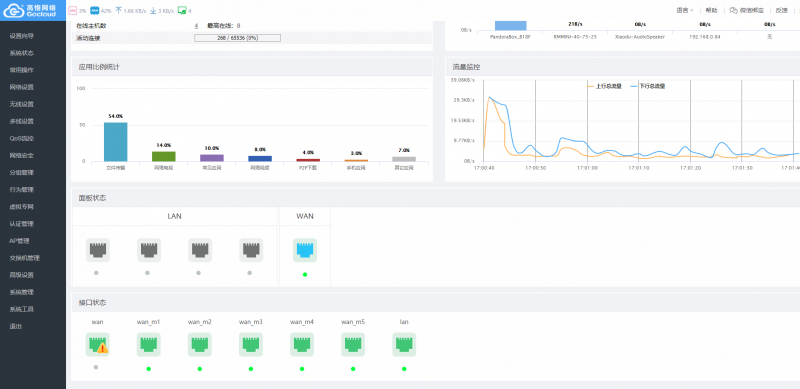Select the wan_m1 interface port icon
The height and width of the screenshot is (389, 800).
148,345
